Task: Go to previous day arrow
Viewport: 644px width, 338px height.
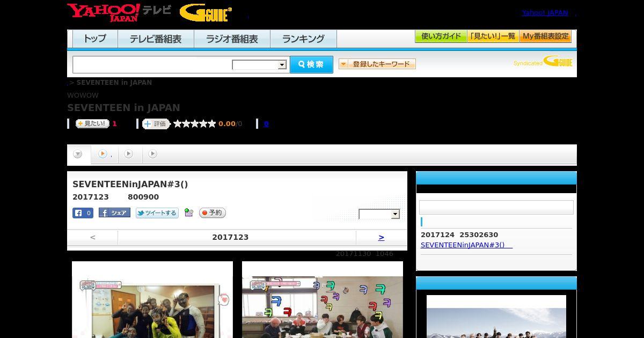Action: click(93, 237)
